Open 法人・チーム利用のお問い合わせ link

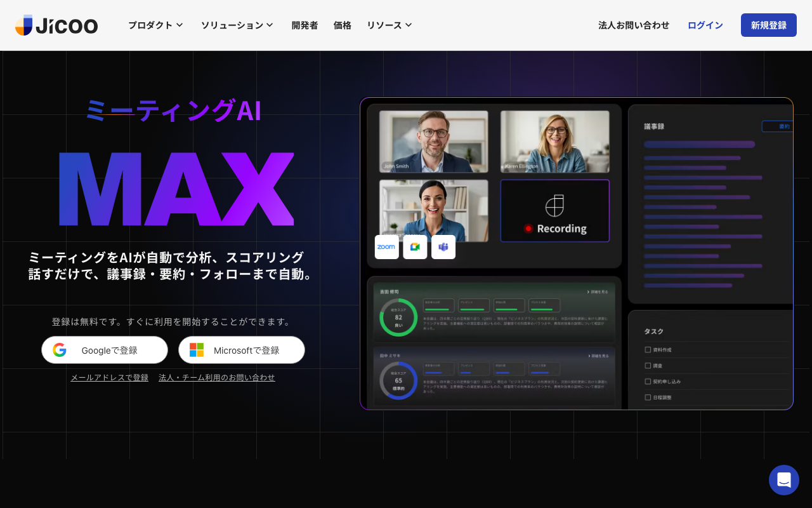point(217,377)
